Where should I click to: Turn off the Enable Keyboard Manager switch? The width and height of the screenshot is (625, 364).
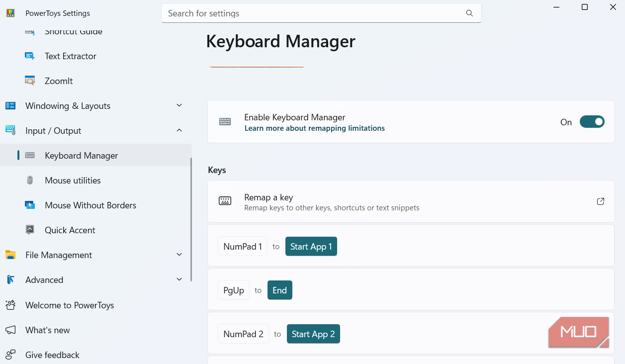[x=592, y=122]
